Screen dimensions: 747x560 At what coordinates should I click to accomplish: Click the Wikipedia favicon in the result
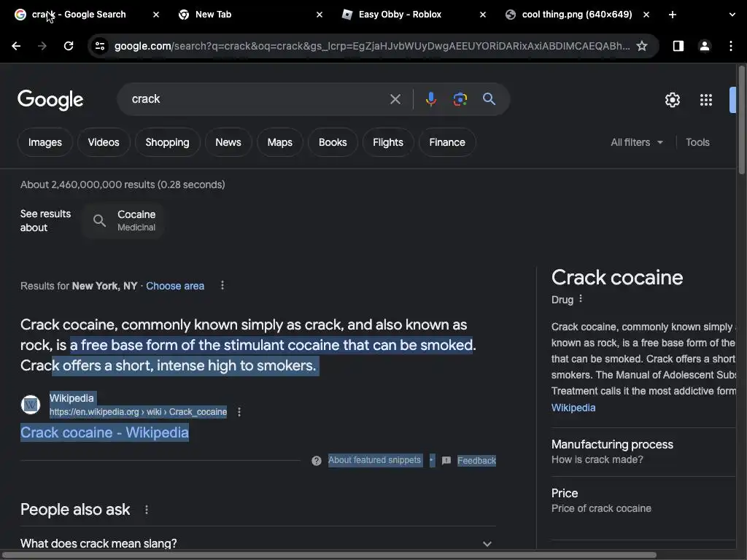[31, 405]
